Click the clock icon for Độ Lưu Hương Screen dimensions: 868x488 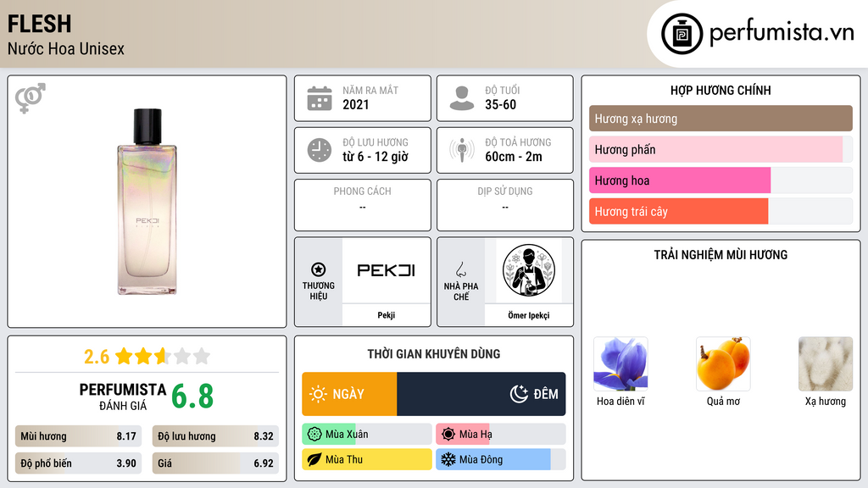coord(320,150)
